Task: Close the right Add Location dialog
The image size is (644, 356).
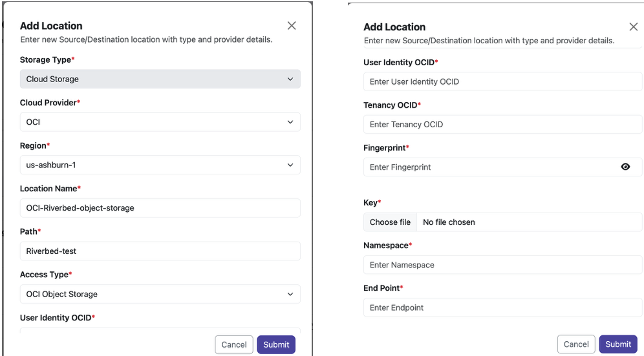Action: point(633,27)
